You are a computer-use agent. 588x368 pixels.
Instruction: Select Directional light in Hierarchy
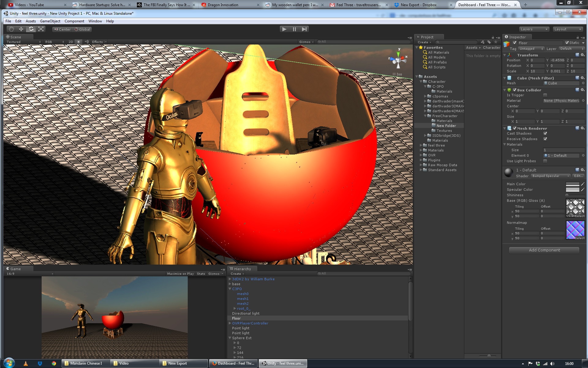[246, 313]
